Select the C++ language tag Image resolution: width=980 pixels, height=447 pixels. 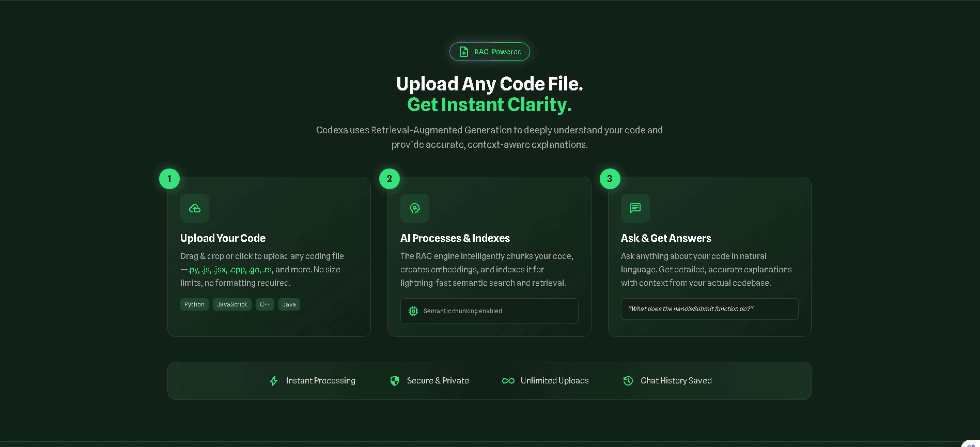(x=265, y=304)
